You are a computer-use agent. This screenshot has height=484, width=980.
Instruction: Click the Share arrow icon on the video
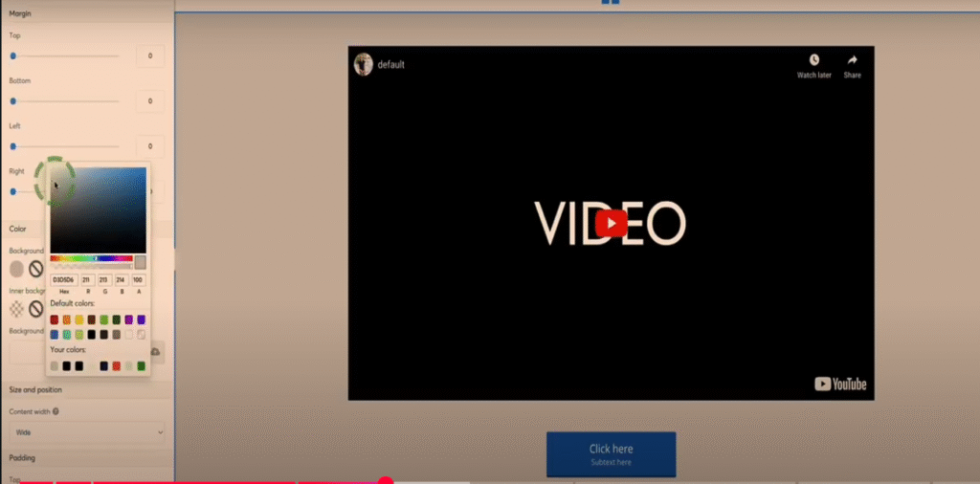(853, 60)
